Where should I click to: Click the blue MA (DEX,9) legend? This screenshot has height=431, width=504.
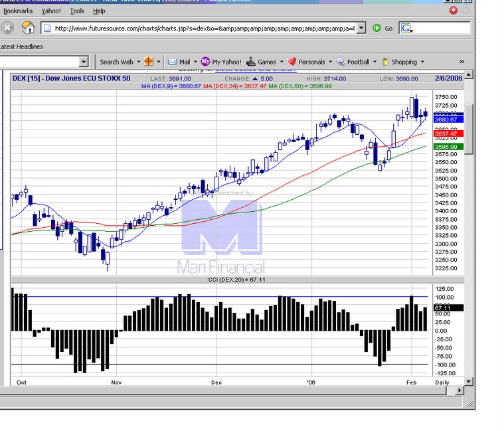171,86
